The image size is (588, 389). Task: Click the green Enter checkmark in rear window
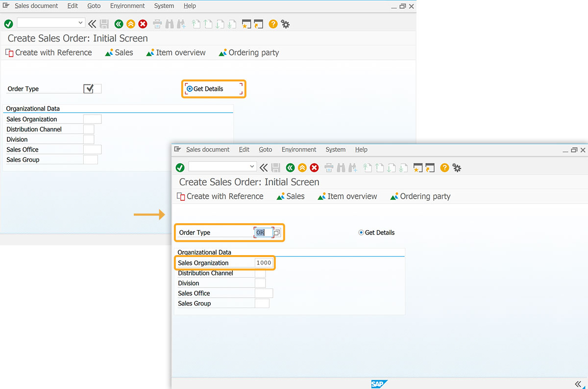tap(9, 24)
